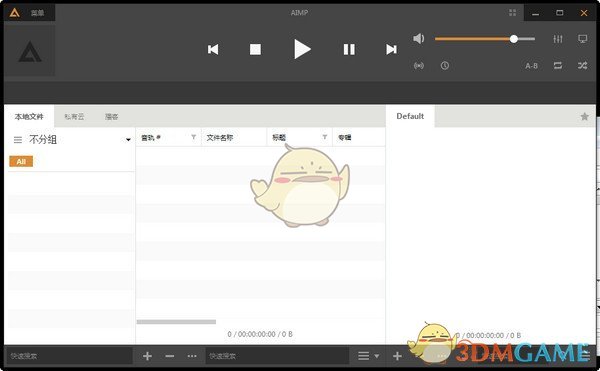The image size is (600, 371).
Task: Add files to playlist with plus button
Action: point(397,356)
